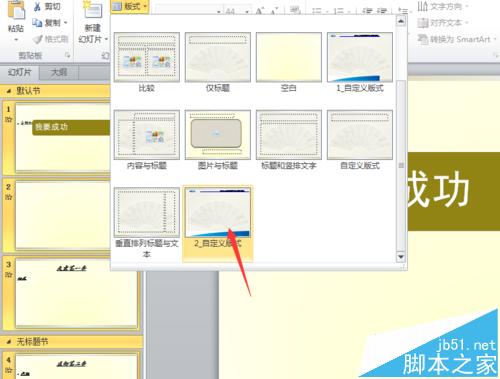
Task: Select the Format Painter (格式刷) icon
Action: 38,39
